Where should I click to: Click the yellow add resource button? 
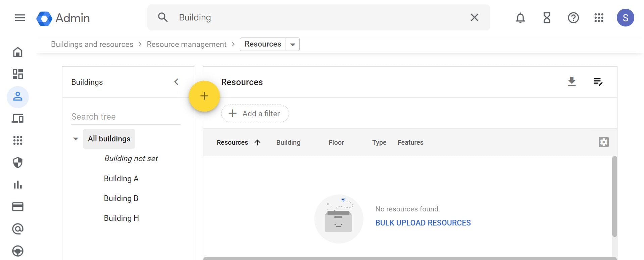click(204, 96)
